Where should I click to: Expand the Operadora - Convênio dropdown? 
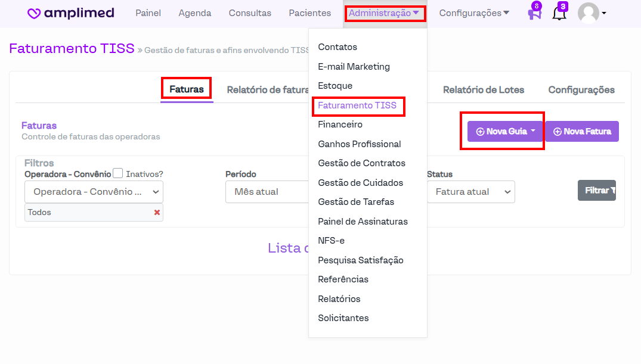(94, 192)
